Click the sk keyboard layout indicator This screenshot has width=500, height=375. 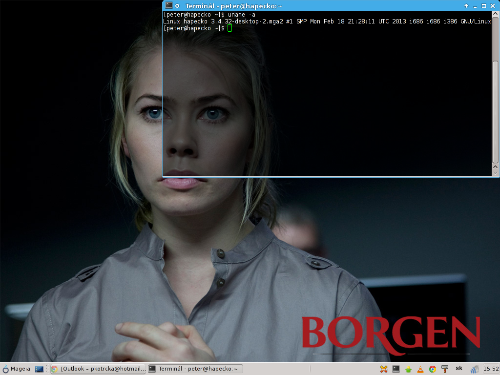(459, 369)
